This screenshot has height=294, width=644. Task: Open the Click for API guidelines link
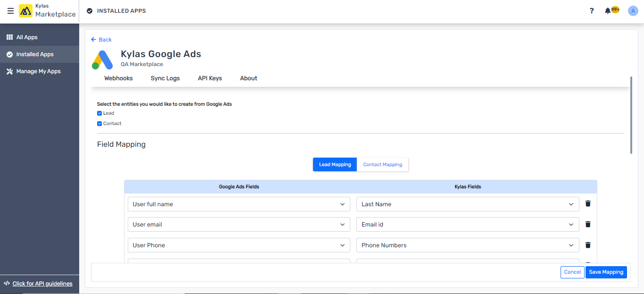click(x=42, y=284)
